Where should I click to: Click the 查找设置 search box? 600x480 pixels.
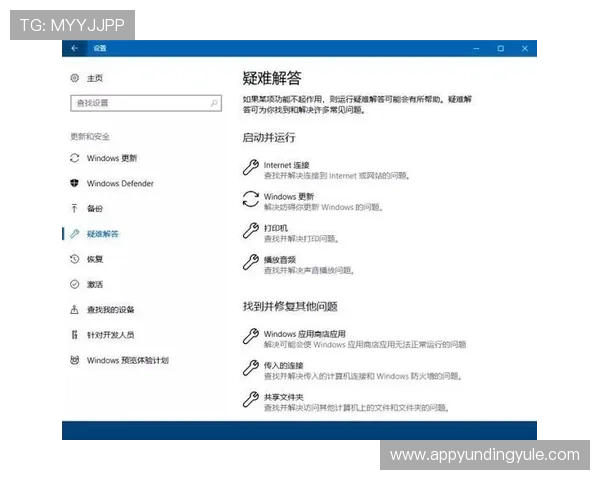(146, 103)
